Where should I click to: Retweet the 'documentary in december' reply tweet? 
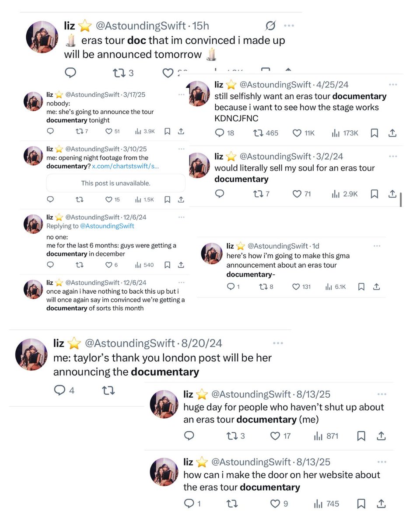tap(79, 265)
